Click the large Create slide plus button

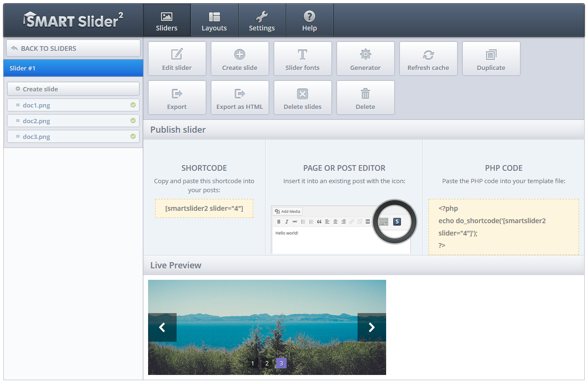[240, 59]
